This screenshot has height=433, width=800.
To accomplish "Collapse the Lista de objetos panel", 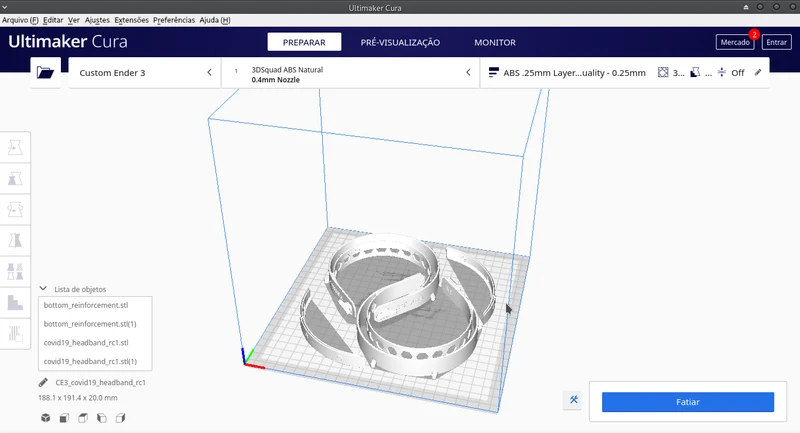I will pyautogui.click(x=43, y=289).
